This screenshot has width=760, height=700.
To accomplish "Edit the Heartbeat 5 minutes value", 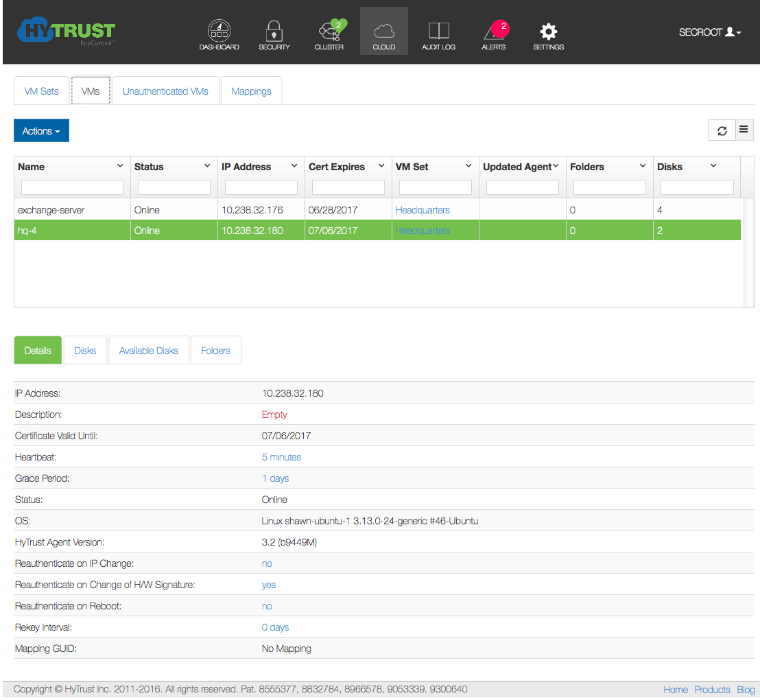I will pyautogui.click(x=281, y=457).
